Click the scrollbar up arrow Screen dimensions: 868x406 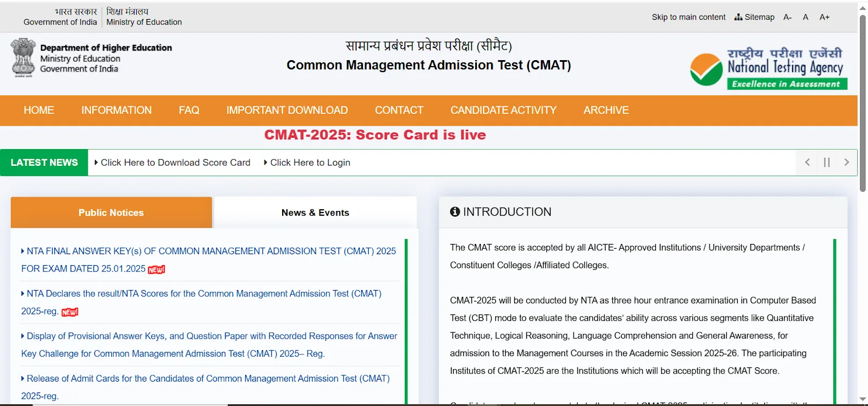click(863, 8)
